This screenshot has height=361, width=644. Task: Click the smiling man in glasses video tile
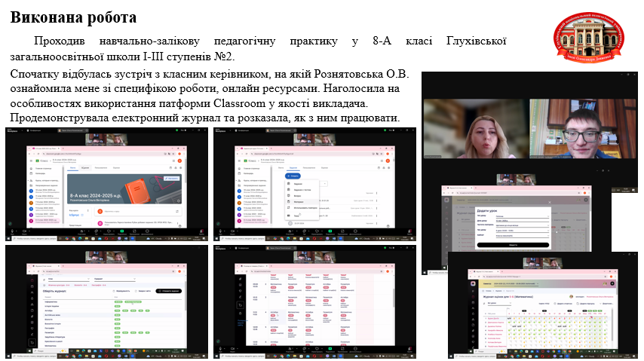(x=582, y=129)
